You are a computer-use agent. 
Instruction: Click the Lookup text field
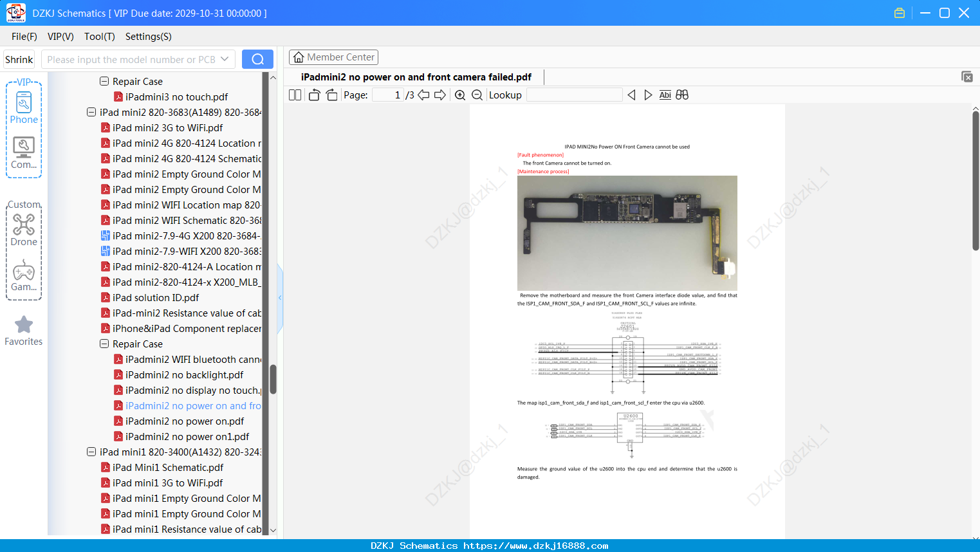(574, 95)
